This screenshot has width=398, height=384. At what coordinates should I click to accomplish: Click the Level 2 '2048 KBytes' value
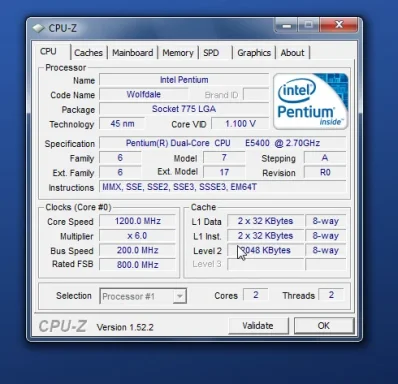pyautogui.click(x=266, y=250)
